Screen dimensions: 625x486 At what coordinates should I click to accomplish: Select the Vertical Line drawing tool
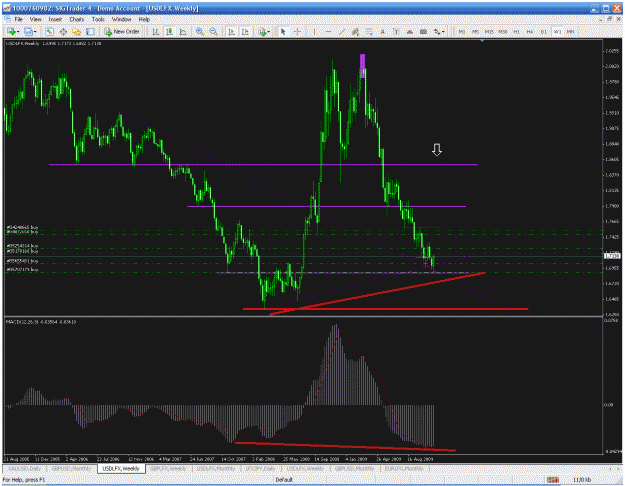pos(314,31)
